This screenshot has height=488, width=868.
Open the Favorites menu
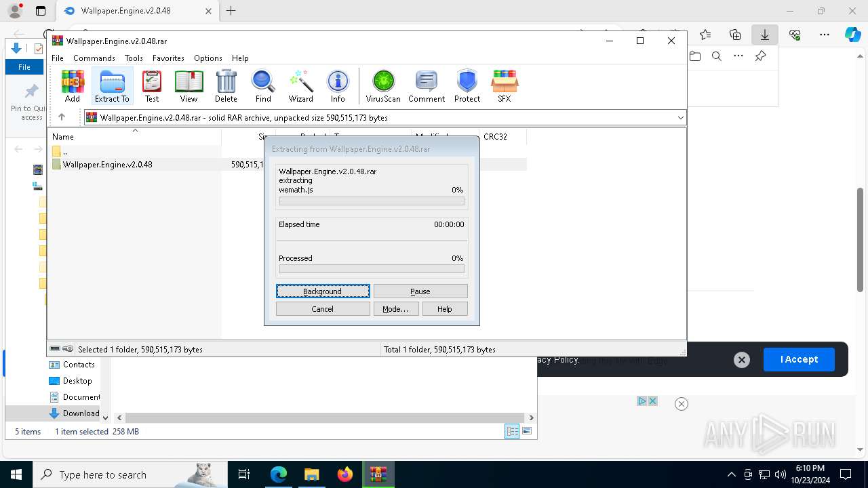click(168, 58)
